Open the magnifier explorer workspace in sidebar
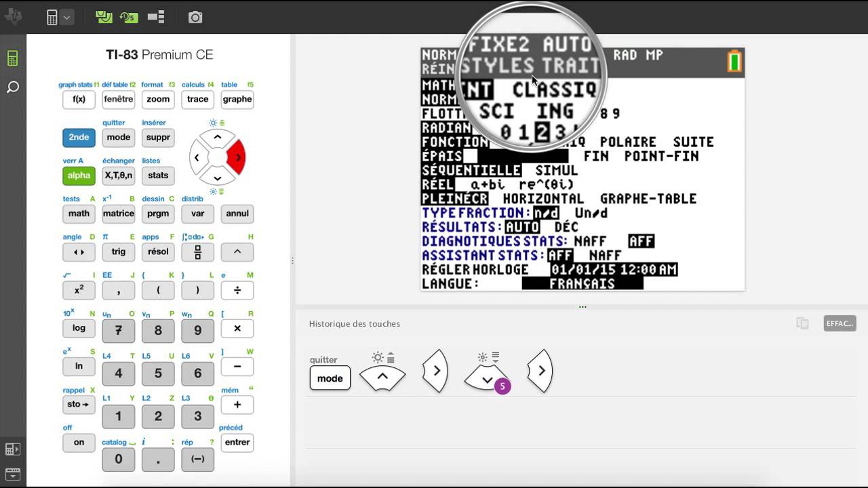This screenshot has width=868, height=488. (x=13, y=87)
